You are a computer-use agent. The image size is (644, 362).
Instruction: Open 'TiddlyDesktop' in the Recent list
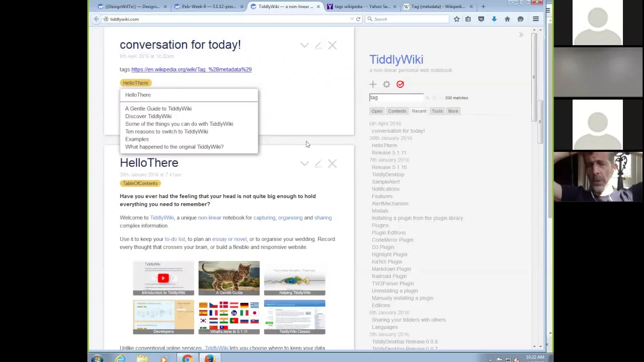(x=388, y=174)
